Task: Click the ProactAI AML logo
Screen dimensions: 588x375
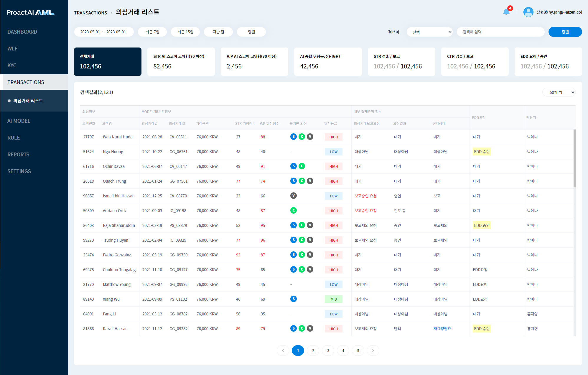Action: tap(31, 12)
